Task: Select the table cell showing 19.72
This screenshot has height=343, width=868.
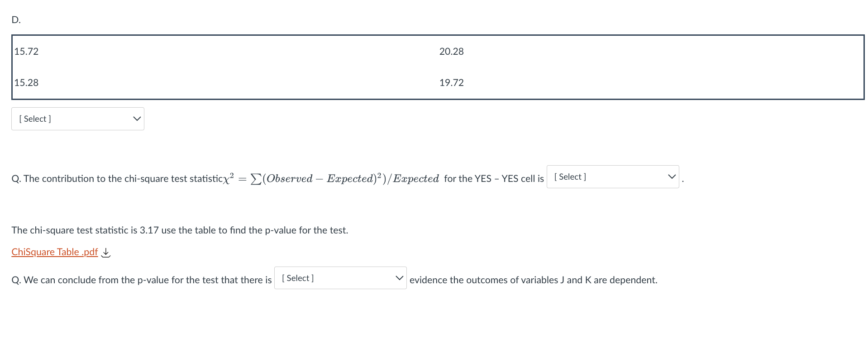Action: click(x=451, y=82)
